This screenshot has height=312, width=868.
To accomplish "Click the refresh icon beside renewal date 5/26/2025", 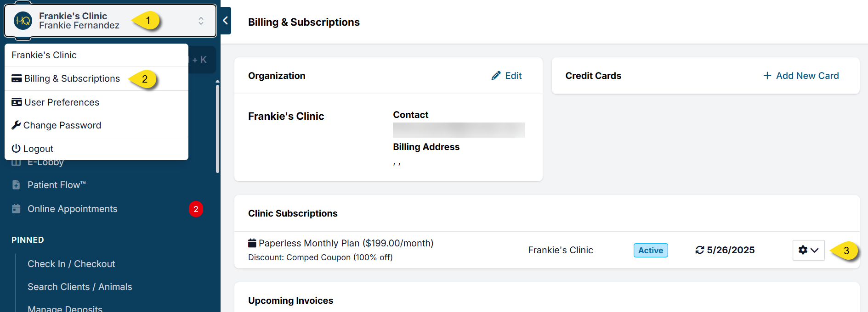I will pos(699,250).
